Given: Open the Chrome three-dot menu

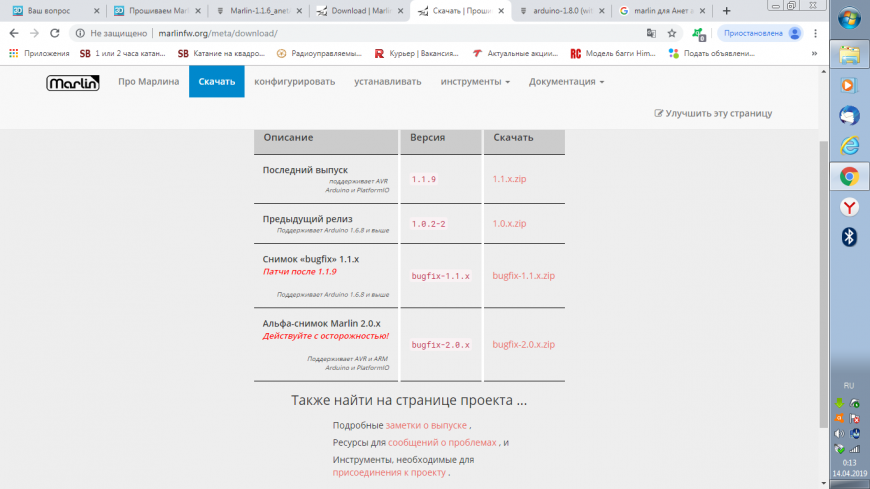Looking at the screenshot, I should point(815,33).
